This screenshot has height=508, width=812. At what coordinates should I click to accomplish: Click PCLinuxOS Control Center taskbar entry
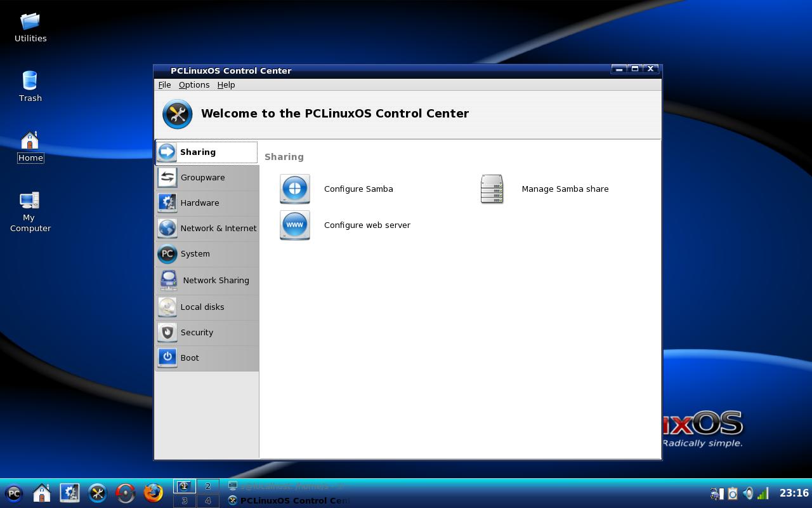[287, 500]
